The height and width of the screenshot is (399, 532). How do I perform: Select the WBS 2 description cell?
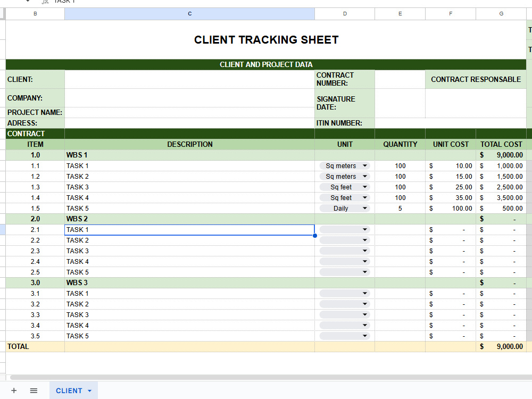(190, 219)
